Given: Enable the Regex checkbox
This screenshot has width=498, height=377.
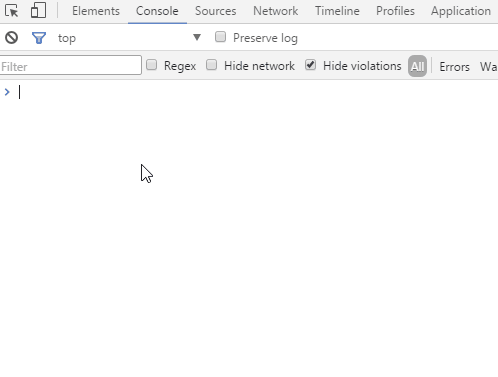Looking at the screenshot, I should 152,65.
